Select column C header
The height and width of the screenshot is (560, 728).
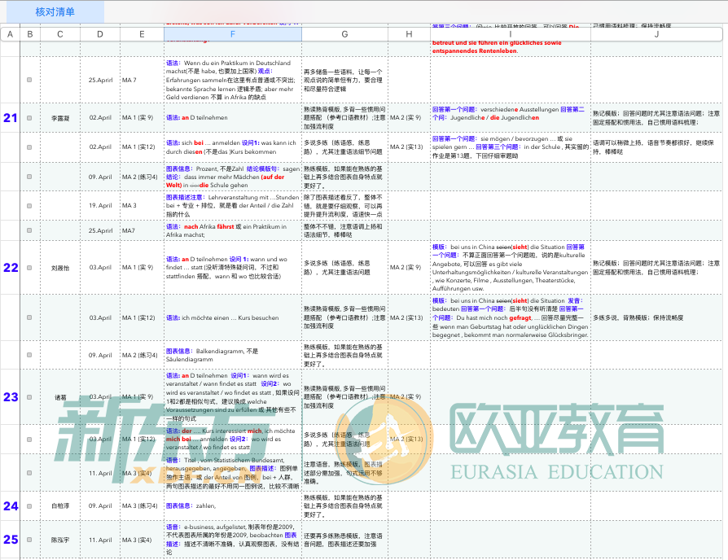point(60,34)
